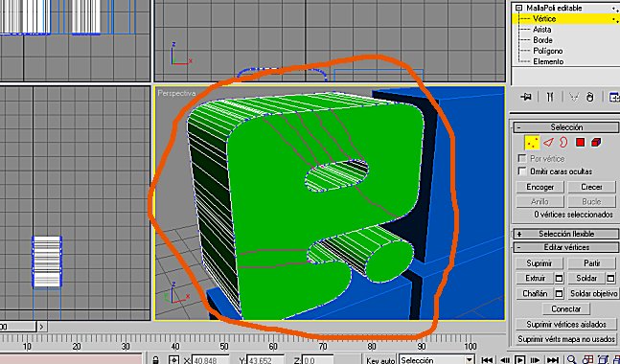Click the Soldar button

click(x=586, y=278)
